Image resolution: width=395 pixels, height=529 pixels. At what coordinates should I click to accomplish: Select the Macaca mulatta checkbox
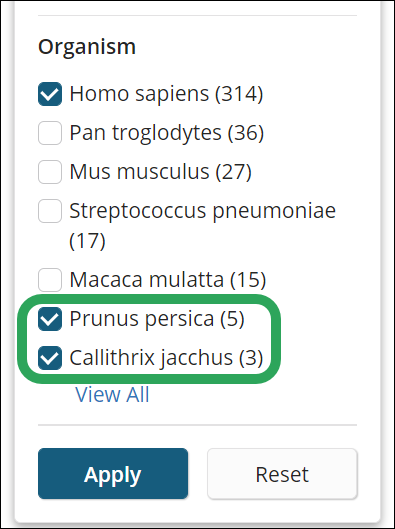50,280
